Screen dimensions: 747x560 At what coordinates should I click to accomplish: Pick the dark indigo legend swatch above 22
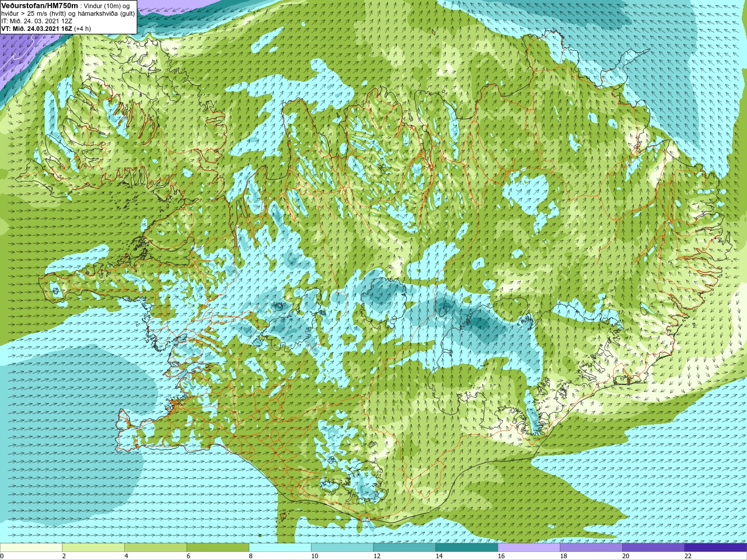(x=715, y=548)
